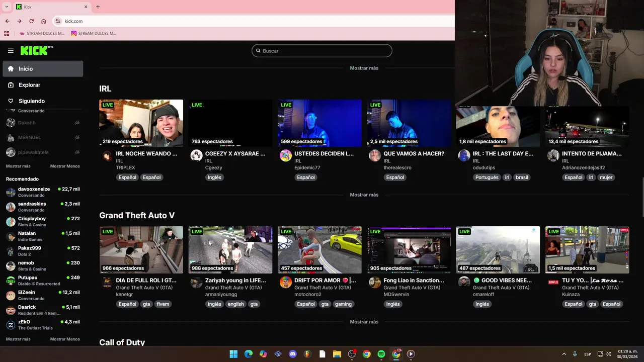Viewport: 644px width, 362px height.
Task: Open IRL NOCHE WEANDO stream thumbnail
Action: 141,123
